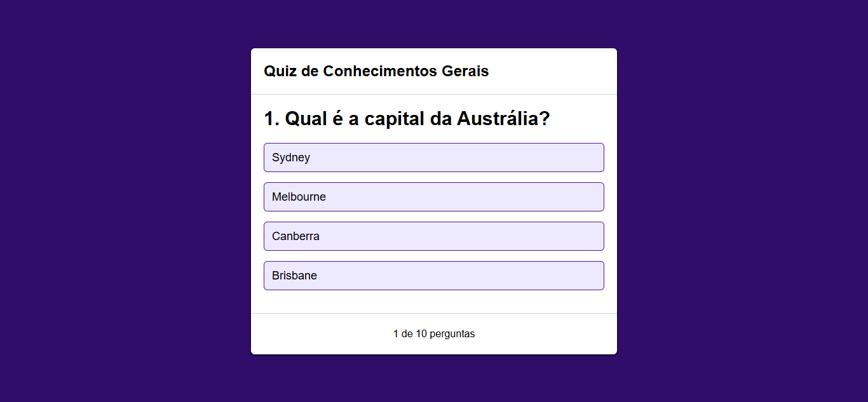868x402 pixels.
Task: Click the word "Brisbane" in fourth option
Action: pyautogui.click(x=294, y=276)
